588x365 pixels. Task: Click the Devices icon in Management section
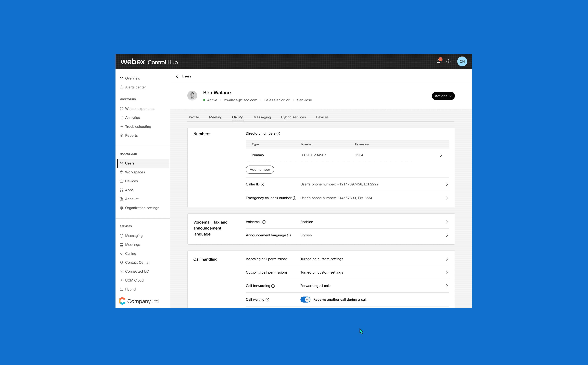[122, 181]
